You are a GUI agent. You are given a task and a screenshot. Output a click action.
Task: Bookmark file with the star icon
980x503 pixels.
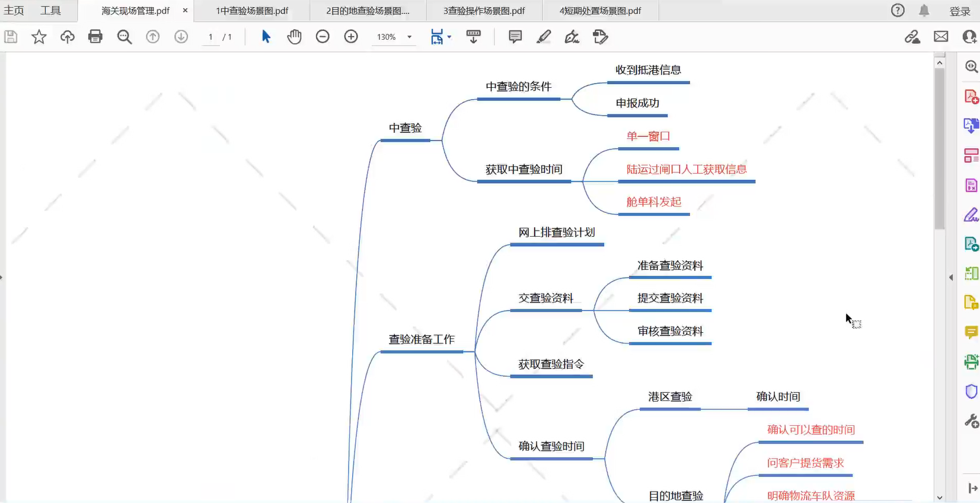point(39,37)
